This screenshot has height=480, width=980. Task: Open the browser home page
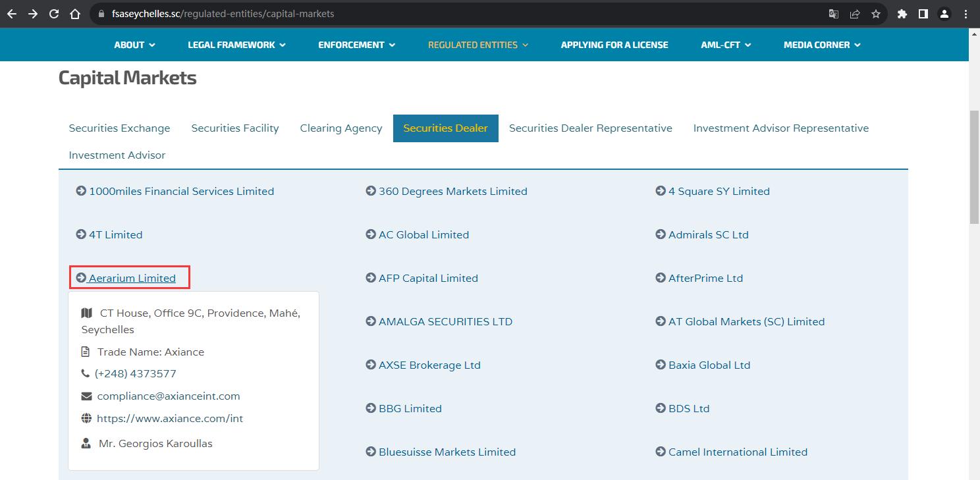coord(75,14)
